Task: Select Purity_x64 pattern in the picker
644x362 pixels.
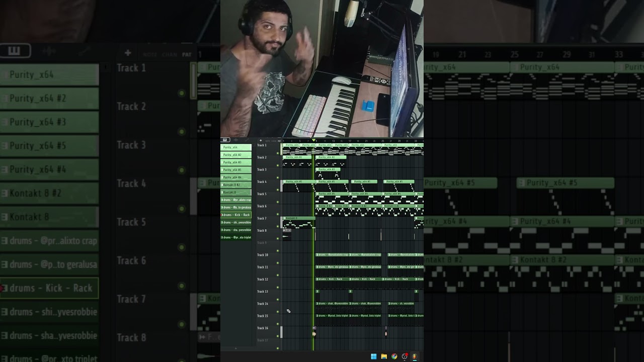Action: click(x=236, y=147)
